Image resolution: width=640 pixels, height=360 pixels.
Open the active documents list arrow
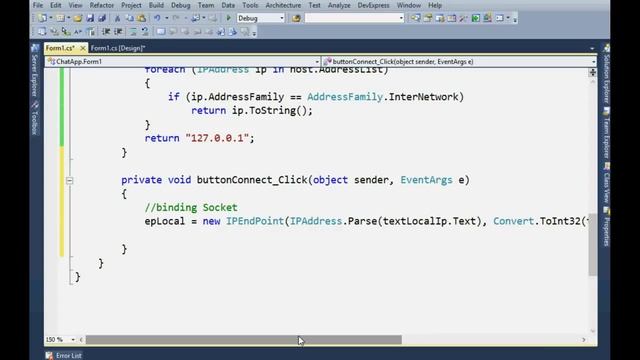(592, 48)
